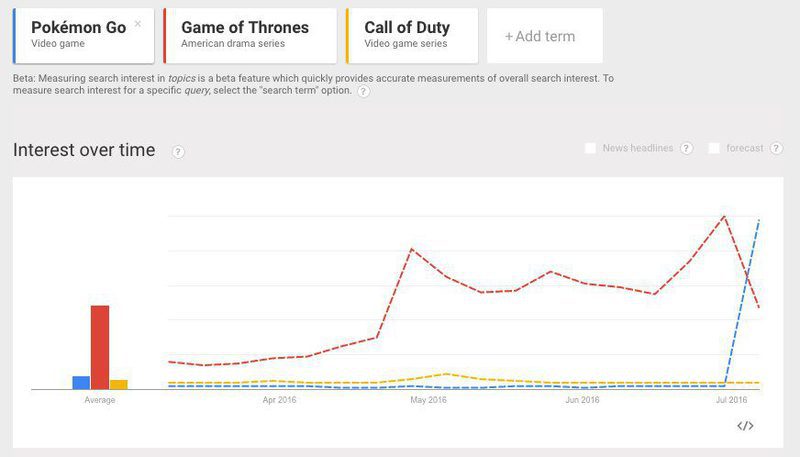800x457 pixels.
Task: Remove the Pokémon Go term with the X
Action: click(138, 23)
